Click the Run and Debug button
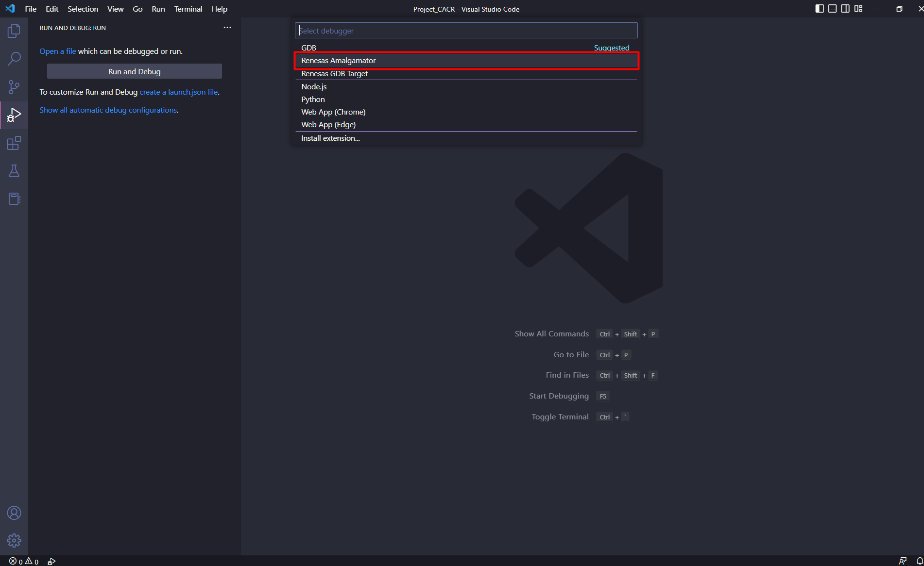This screenshot has height=566, width=924. (135, 71)
